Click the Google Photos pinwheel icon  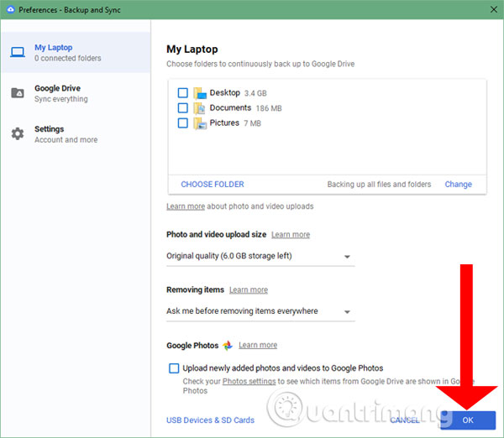click(228, 346)
